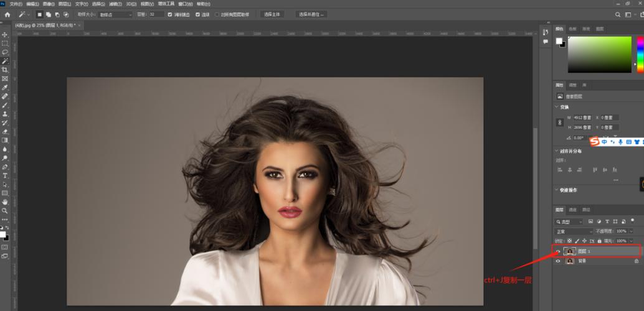Hide the 背景 layer using its eye icon
The height and width of the screenshot is (311, 644).
tap(558, 261)
